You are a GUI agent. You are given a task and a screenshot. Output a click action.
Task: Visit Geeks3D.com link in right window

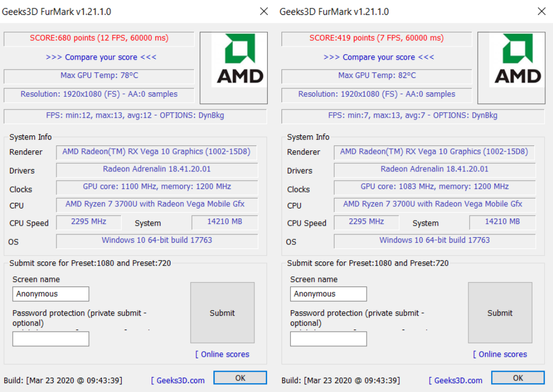point(456,380)
